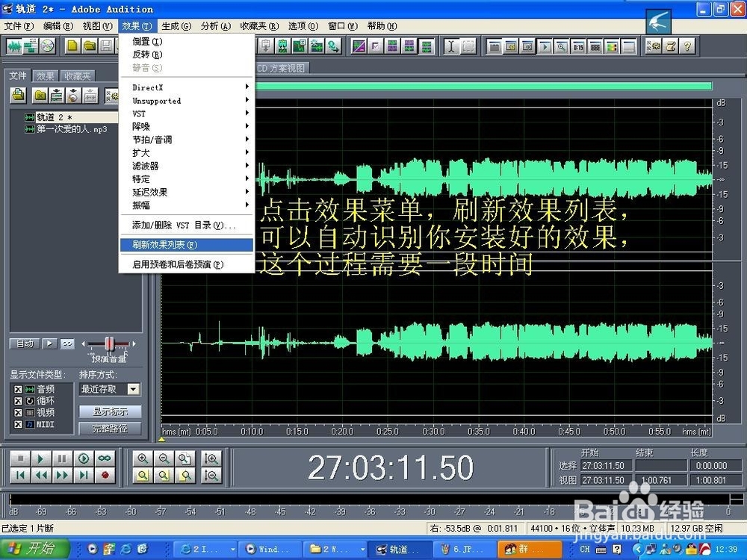Click the Stop transport button
This screenshot has width=747, height=560.
coord(20,458)
